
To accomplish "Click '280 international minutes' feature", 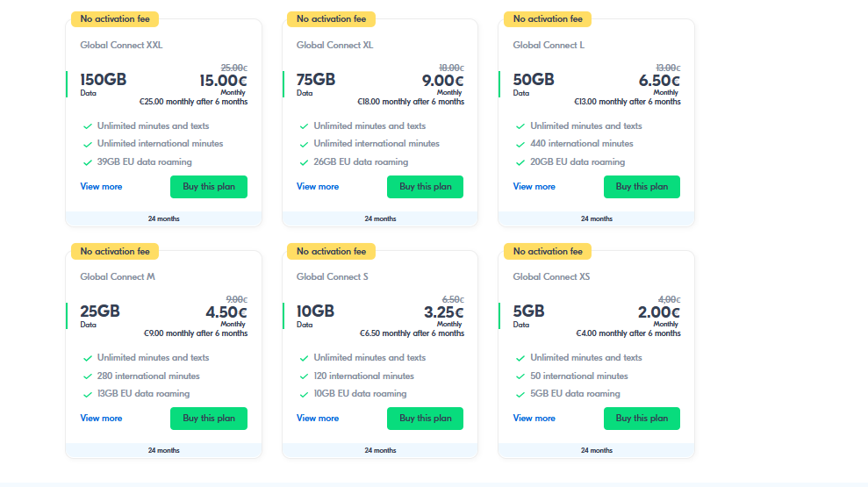I will tap(148, 376).
